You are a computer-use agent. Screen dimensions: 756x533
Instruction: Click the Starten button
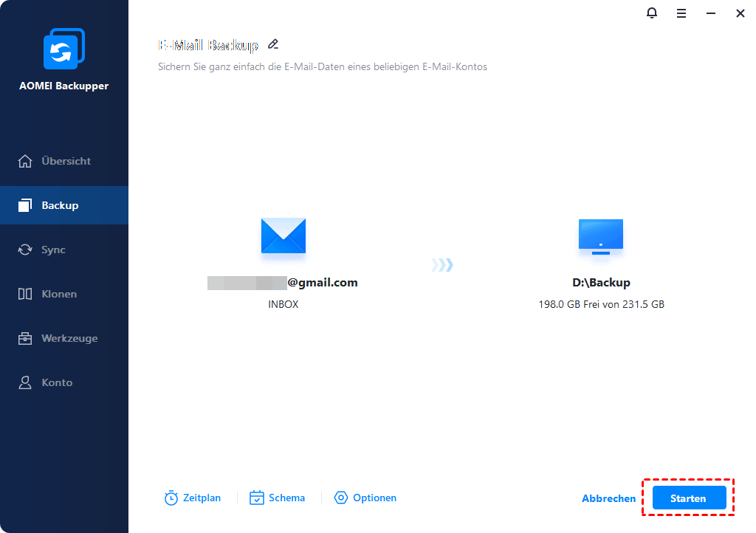click(689, 498)
